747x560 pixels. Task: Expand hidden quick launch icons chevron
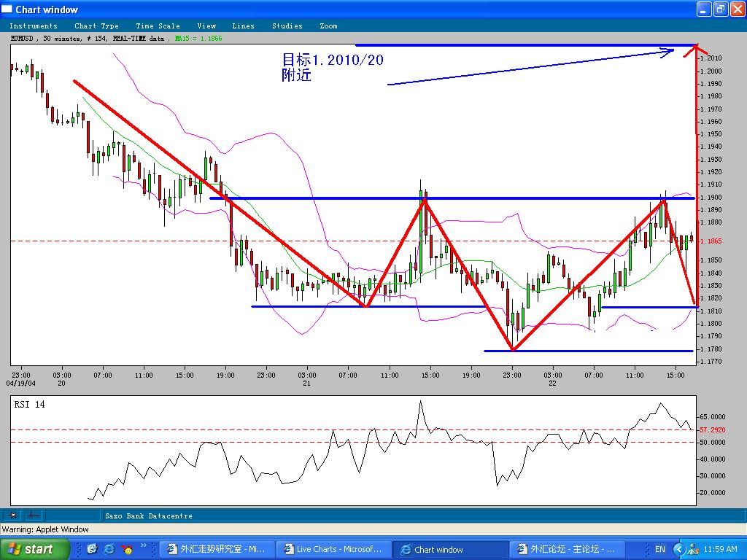[144, 545]
